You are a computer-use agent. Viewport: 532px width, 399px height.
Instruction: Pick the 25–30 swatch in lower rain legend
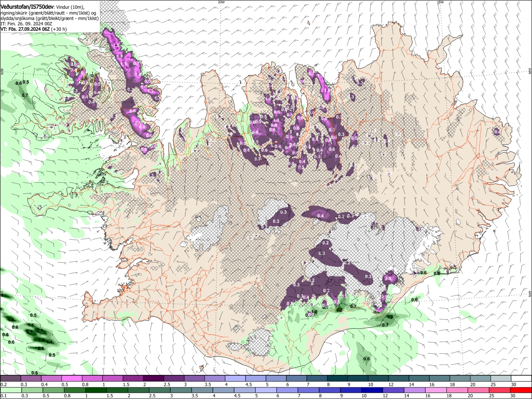pos(499,390)
